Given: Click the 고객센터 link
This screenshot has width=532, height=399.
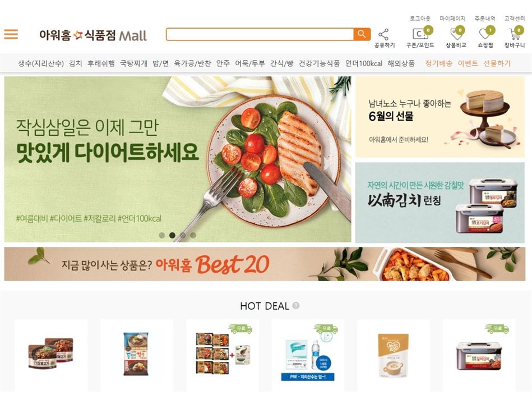Looking at the screenshot, I should (515, 19).
